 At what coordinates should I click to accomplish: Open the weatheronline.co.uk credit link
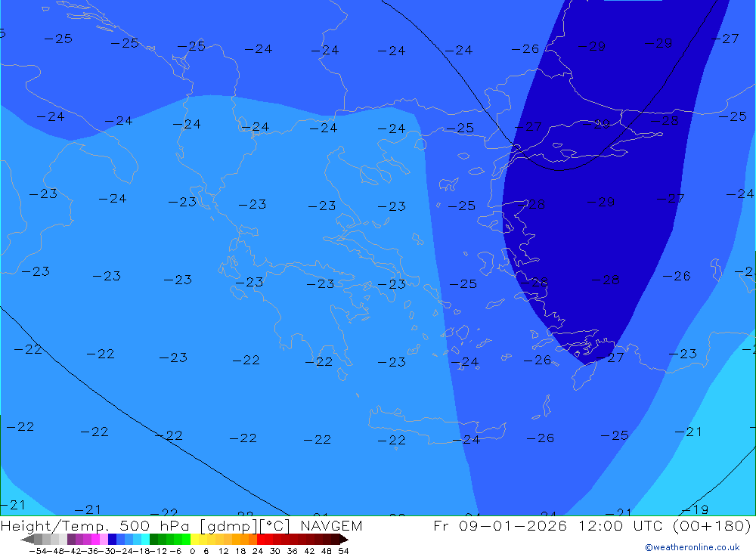(692, 547)
